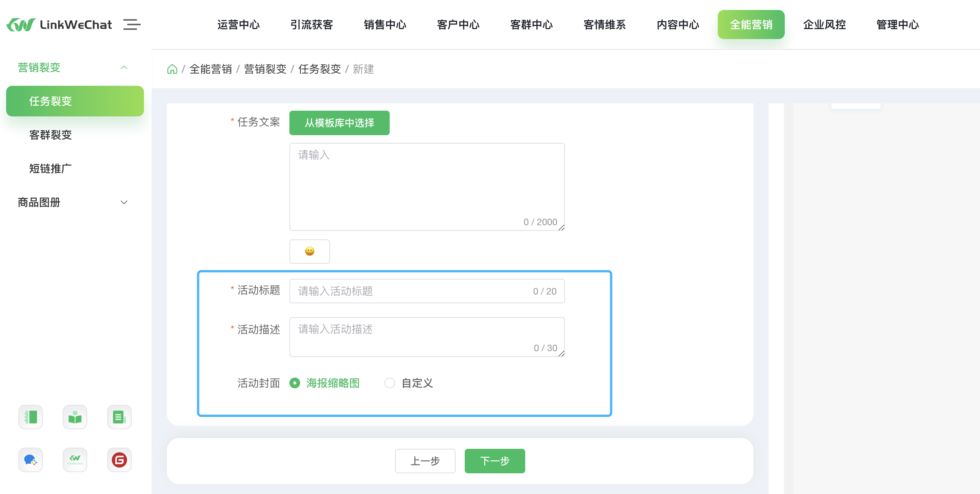Go to home via breadcrumb house icon
The width and height of the screenshot is (980, 494).
click(x=172, y=69)
